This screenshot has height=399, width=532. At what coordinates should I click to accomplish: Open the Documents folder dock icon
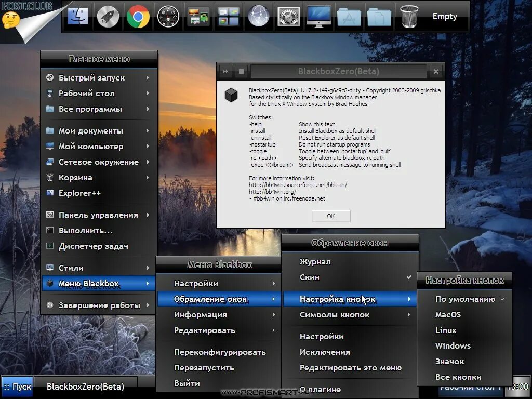tap(379, 17)
